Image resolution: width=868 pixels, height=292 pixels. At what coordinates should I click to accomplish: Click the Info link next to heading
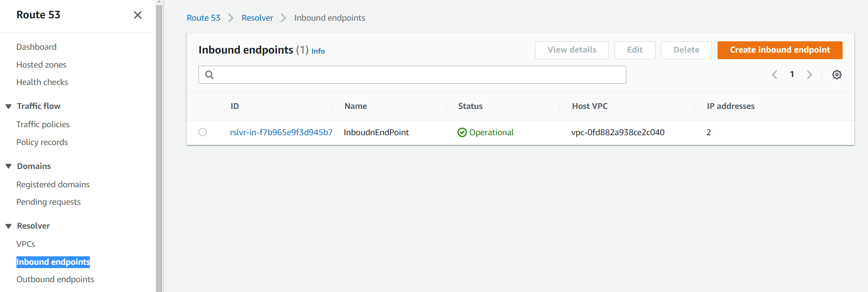pyautogui.click(x=318, y=51)
